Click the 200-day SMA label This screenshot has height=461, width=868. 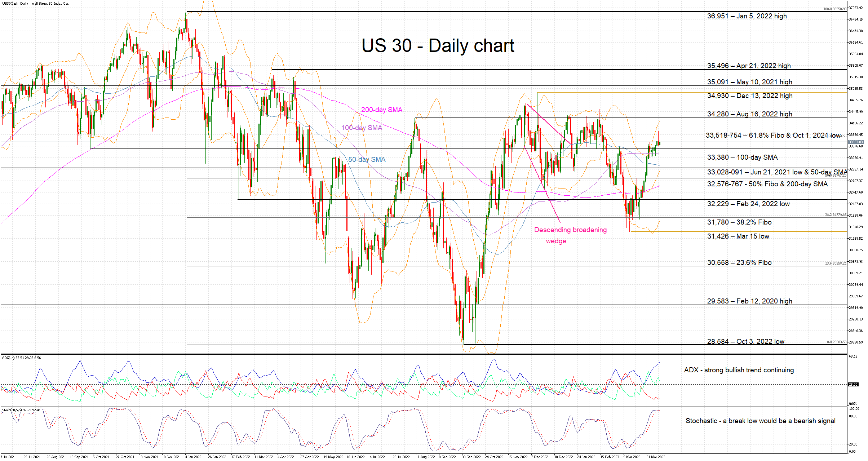coord(381,110)
